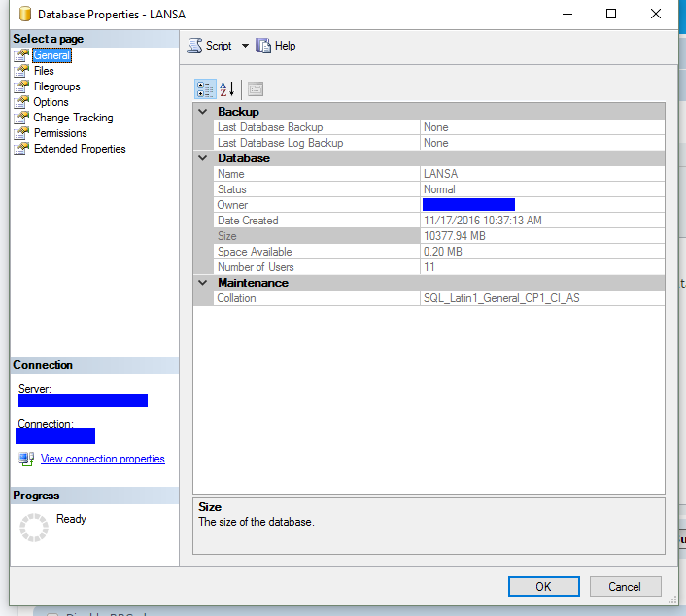The width and height of the screenshot is (686, 616).
Task: Select the Name property row
Action: 439,174
